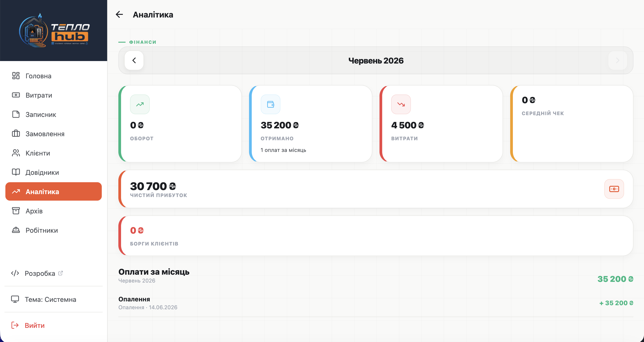Click the red trending-down icon on Витрати card
This screenshot has height=342, width=644.
(x=401, y=104)
